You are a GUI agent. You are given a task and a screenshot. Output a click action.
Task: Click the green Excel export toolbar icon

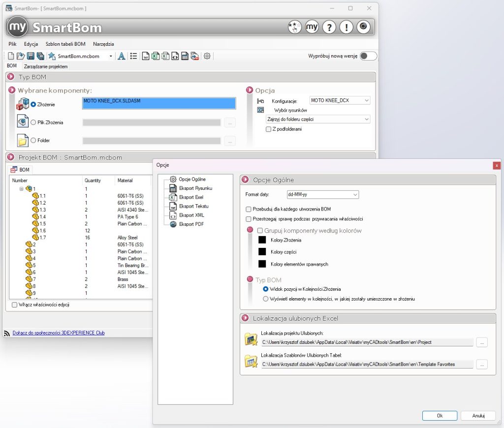(x=156, y=56)
